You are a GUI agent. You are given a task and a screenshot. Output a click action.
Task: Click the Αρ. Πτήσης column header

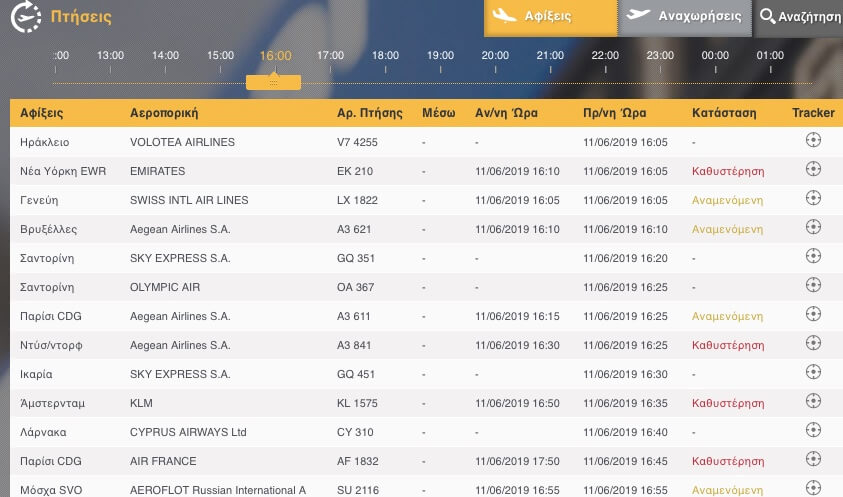369,113
